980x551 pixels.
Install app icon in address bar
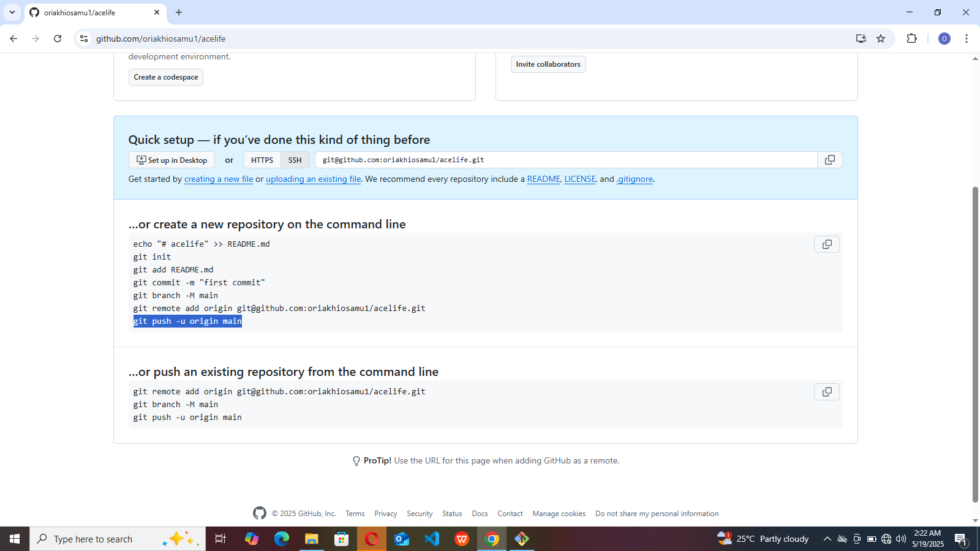pos(861,39)
